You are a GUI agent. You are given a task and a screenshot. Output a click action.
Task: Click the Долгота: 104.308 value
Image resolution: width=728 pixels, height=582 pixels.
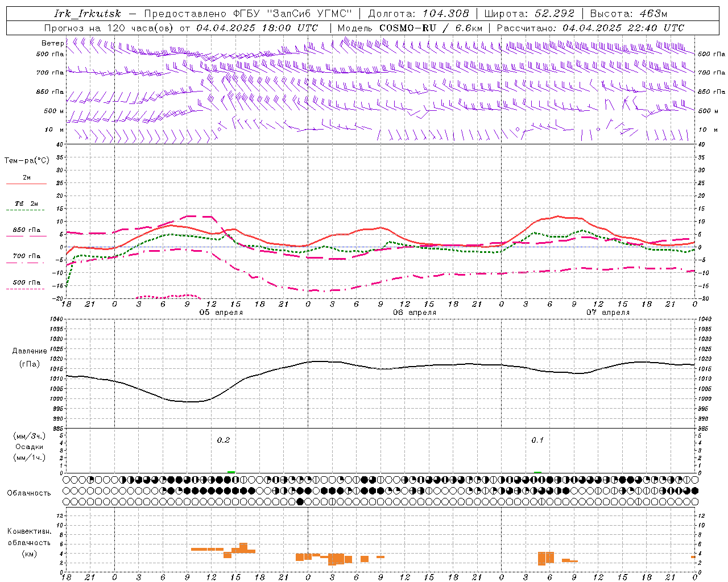coord(419,14)
